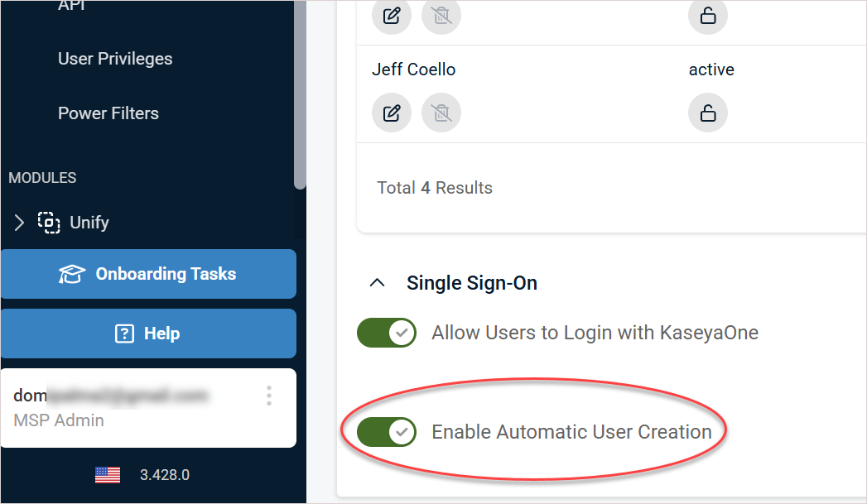Screen dimensions: 867x504
Task: Click the Help button
Action: (148, 334)
